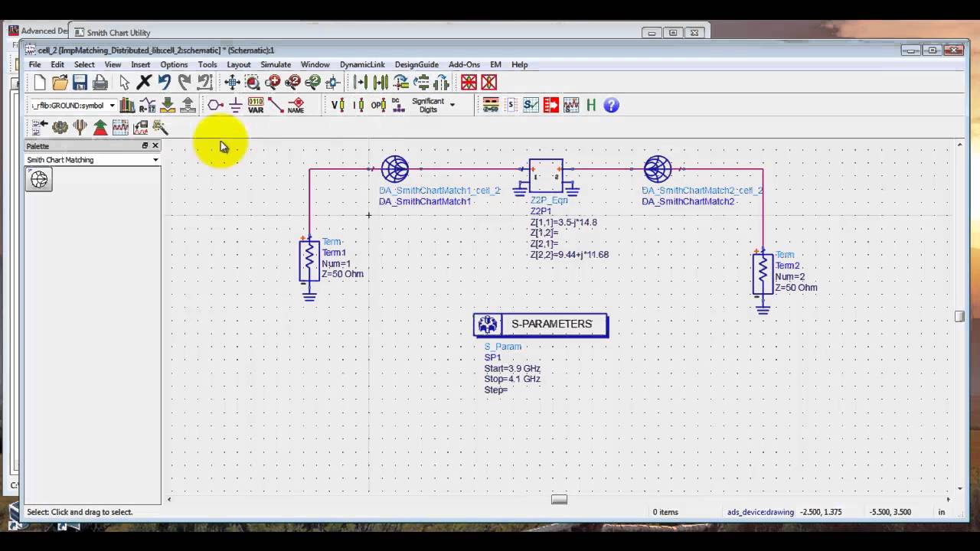
Task: Select the S-PARAMETERS simulation controller block
Action: 541,324
